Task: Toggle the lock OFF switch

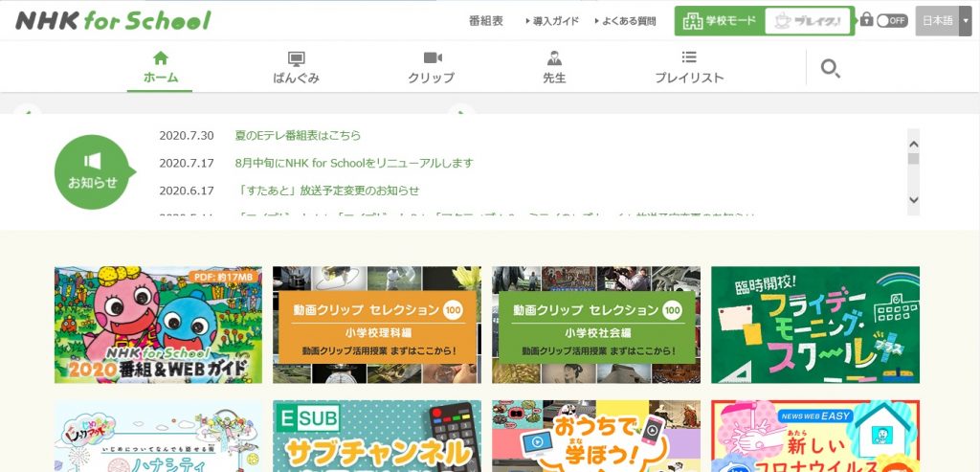Action: pos(892,21)
